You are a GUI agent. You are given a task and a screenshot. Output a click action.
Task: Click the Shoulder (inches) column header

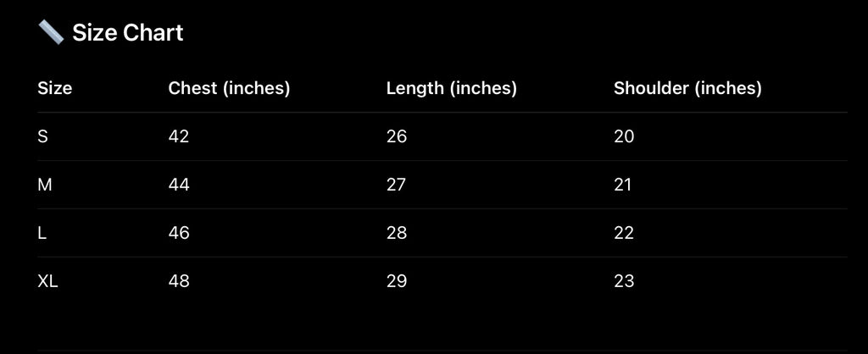coord(687,88)
